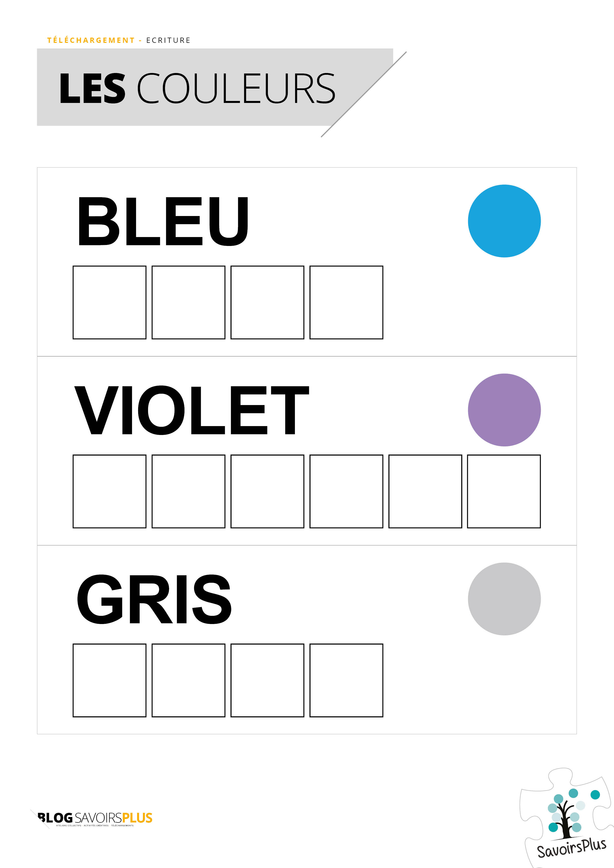Click the ECRITURE header label
This screenshot has height=868, width=614.
(x=168, y=40)
